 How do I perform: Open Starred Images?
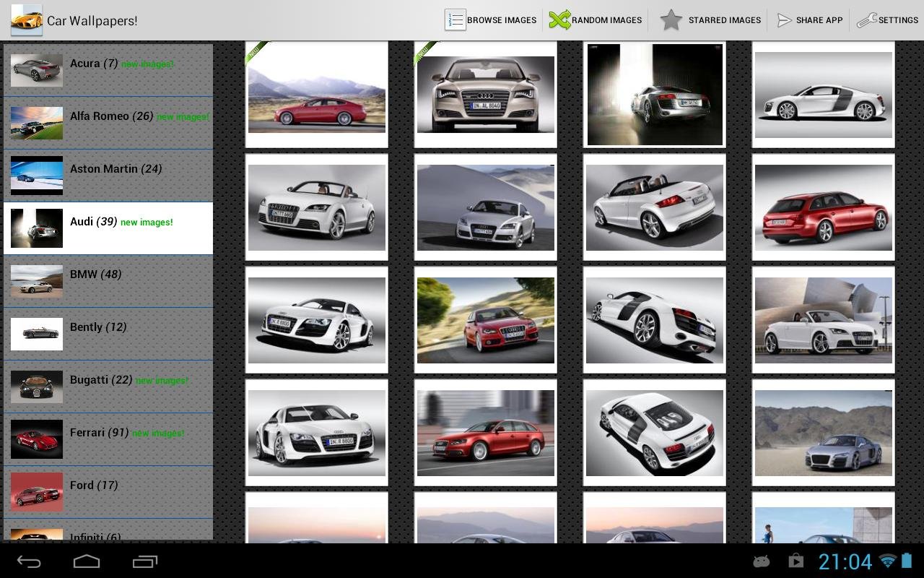pos(711,20)
